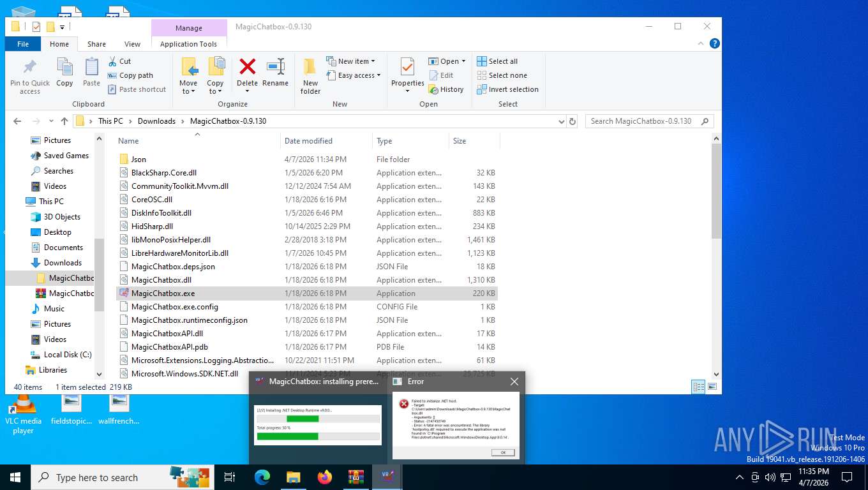Screen dimensions: 868x490
Task: Open WinRAR from taskbar
Action: pos(356,477)
